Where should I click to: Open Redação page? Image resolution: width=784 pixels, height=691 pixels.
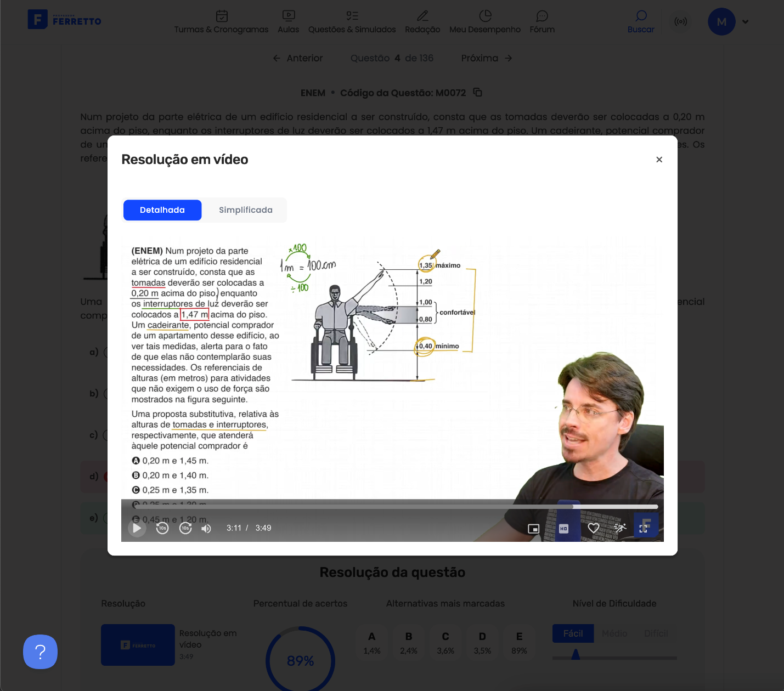pos(422,22)
